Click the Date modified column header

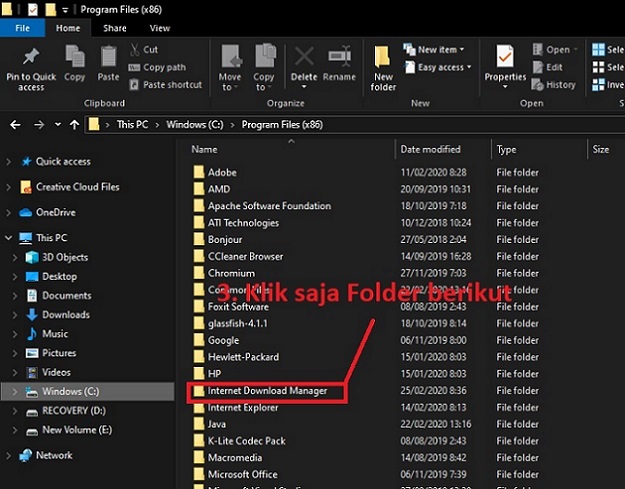click(x=430, y=149)
